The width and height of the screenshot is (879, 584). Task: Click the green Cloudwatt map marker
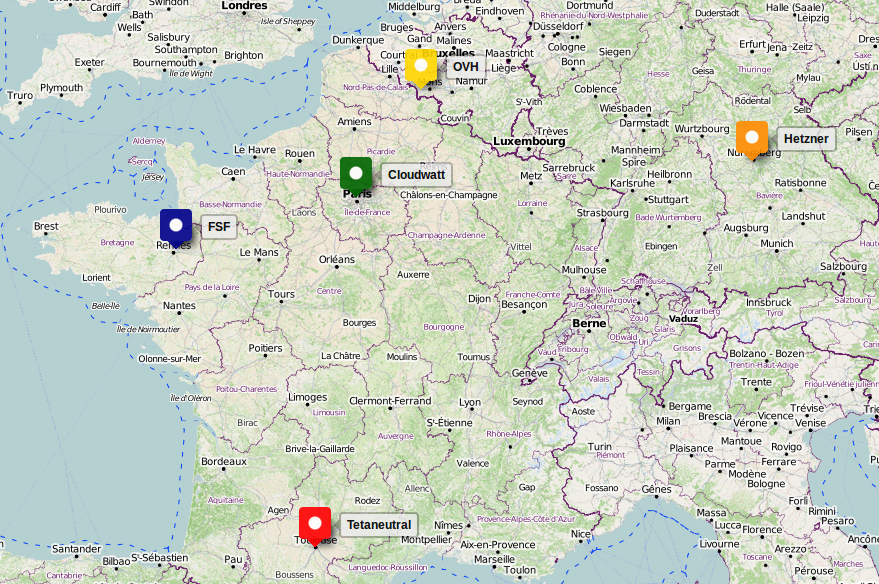tap(356, 177)
